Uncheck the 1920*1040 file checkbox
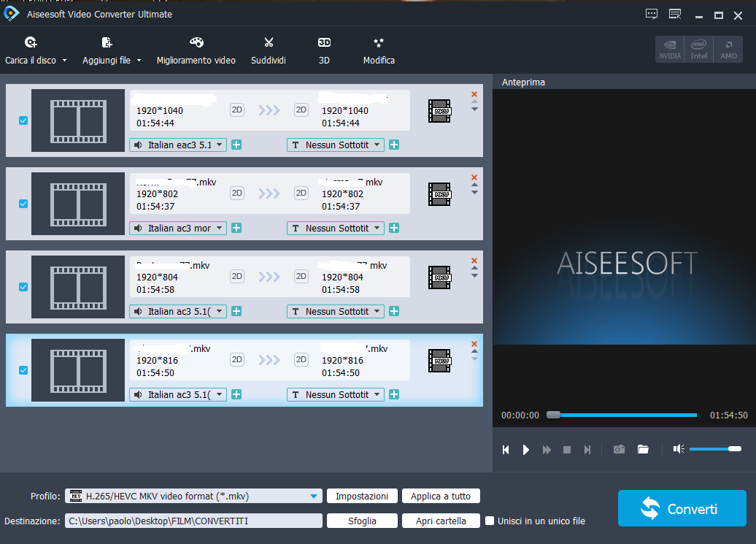The image size is (756, 544). point(23,120)
